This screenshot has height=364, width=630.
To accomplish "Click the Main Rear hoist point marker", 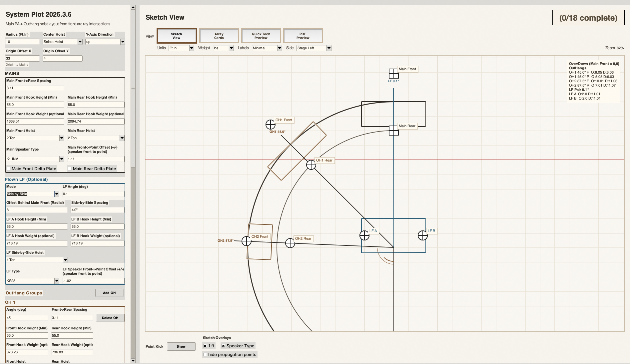I will [x=393, y=130].
